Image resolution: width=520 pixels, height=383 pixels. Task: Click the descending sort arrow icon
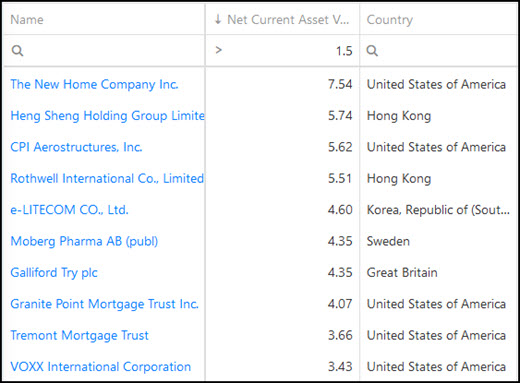pyautogui.click(x=218, y=19)
